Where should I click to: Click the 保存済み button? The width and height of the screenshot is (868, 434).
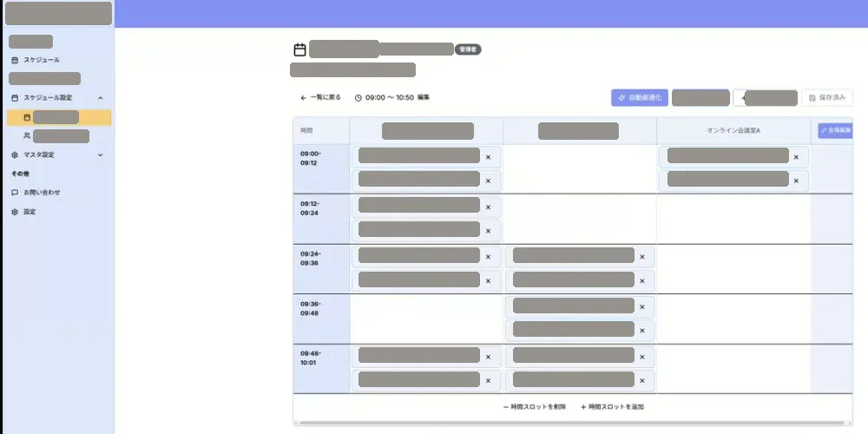click(x=827, y=97)
